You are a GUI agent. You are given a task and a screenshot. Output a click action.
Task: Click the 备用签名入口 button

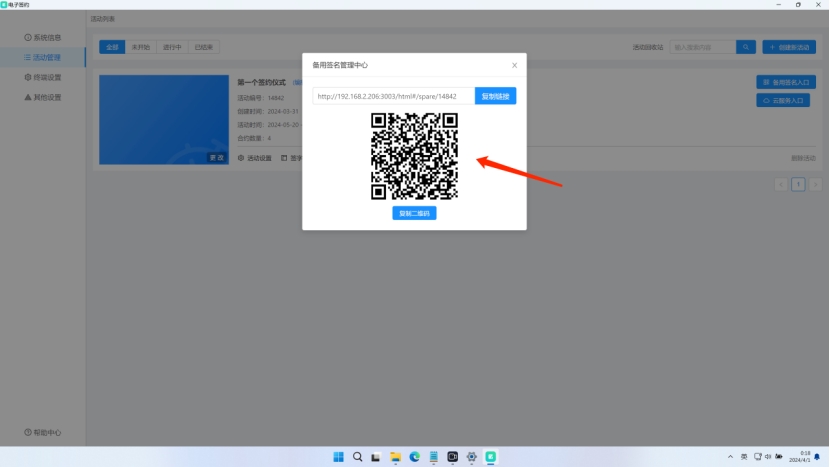click(786, 82)
